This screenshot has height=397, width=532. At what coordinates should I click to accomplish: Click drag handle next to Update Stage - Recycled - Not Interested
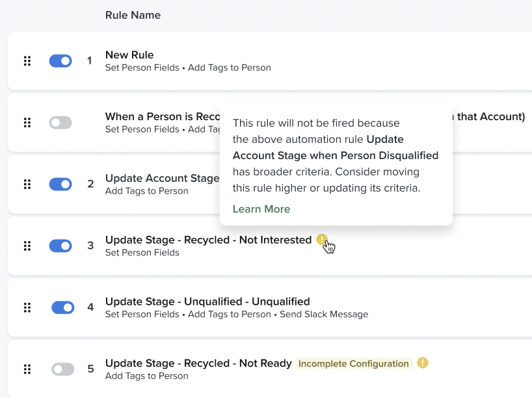[27, 246]
